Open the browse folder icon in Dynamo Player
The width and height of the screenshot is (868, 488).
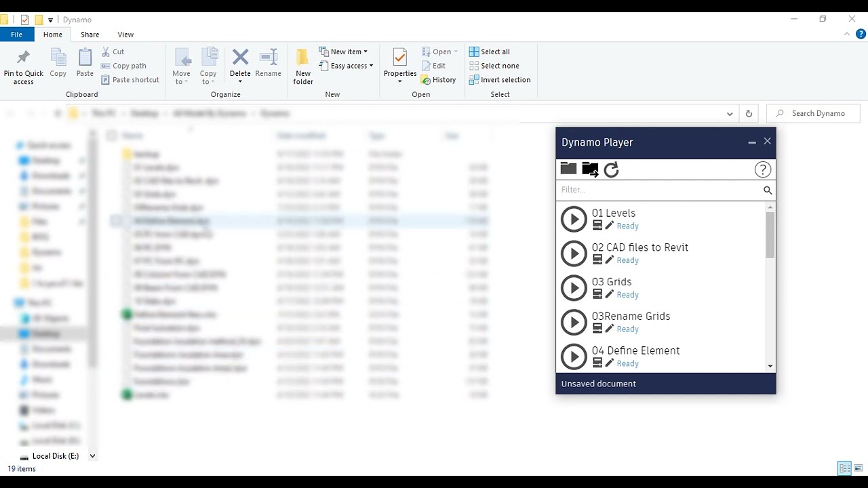pos(568,168)
